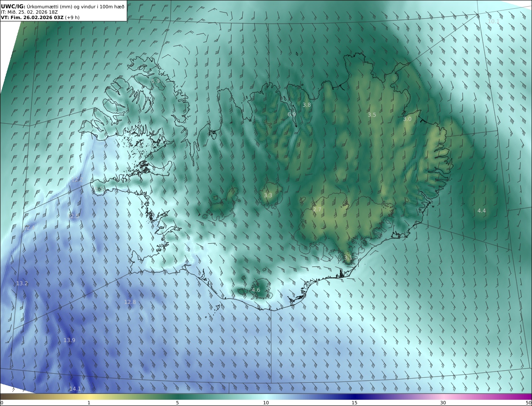
Task: Click the valid time 'VT: Fim. 26.02.2026 03Z'
Action: tap(32, 17)
